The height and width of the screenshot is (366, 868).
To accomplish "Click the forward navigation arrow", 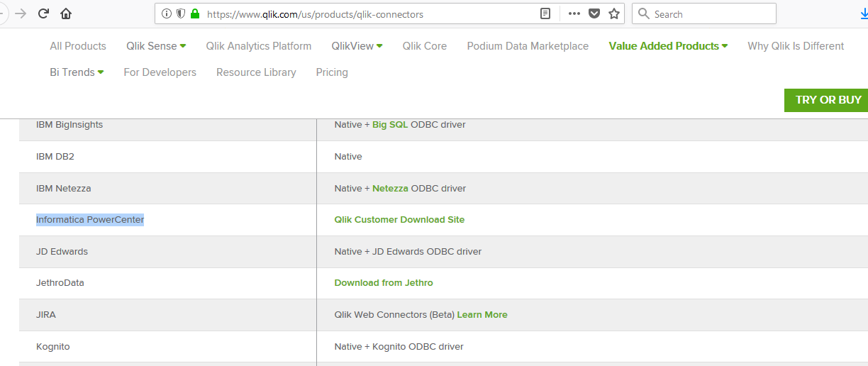I will [21, 13].
